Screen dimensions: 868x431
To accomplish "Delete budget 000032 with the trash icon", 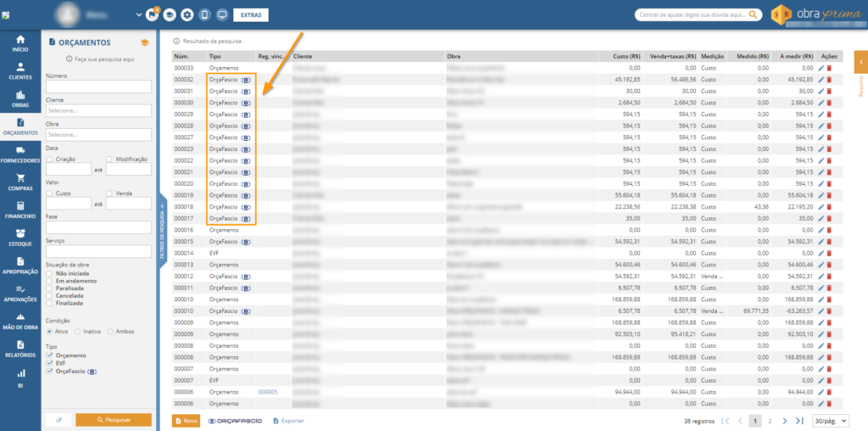I will [829, 79].
